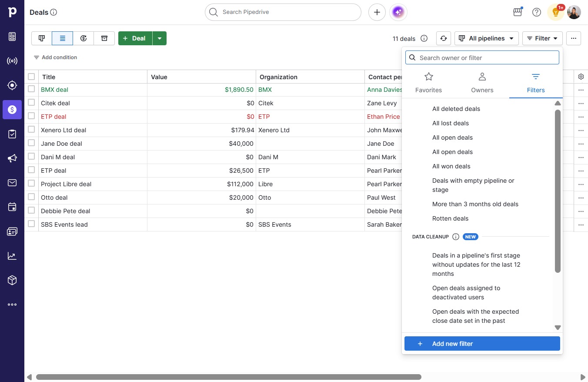Go to Deals via dollar icon
Screen dimensions: 588x382
[x=12, y=110]
